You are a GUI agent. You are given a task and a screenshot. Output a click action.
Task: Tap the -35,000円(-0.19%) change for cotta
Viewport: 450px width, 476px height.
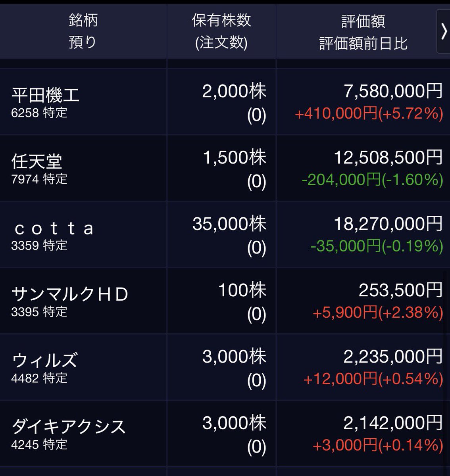[377, 246]
